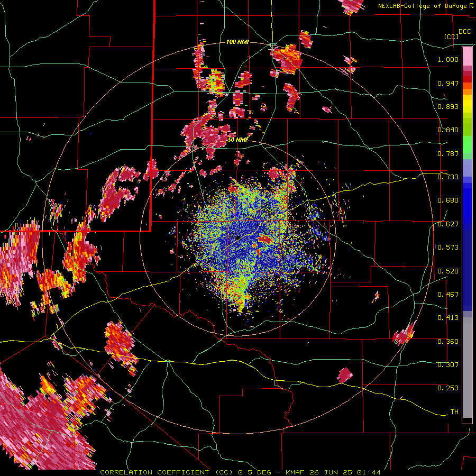This screenshot has width=476, height=476.
Task: Select the 0.893 legend value
Action: pyautogui.click(x=448, y=106)
